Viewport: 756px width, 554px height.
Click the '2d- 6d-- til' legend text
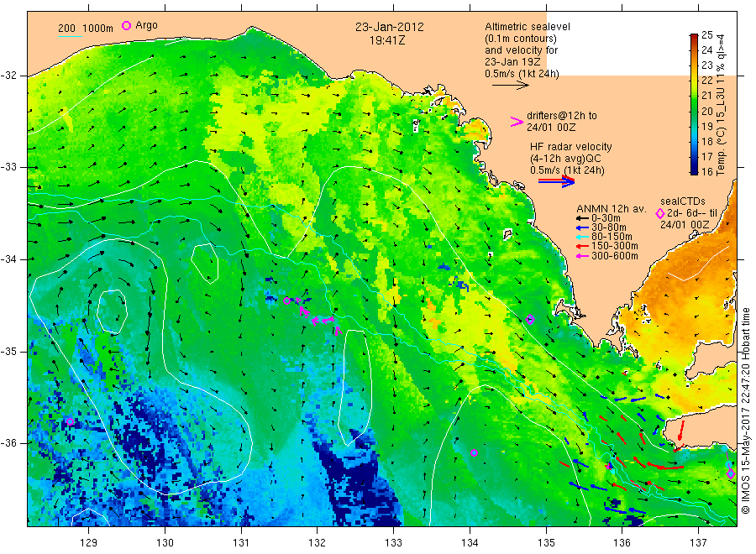click(x=692, y=213)
